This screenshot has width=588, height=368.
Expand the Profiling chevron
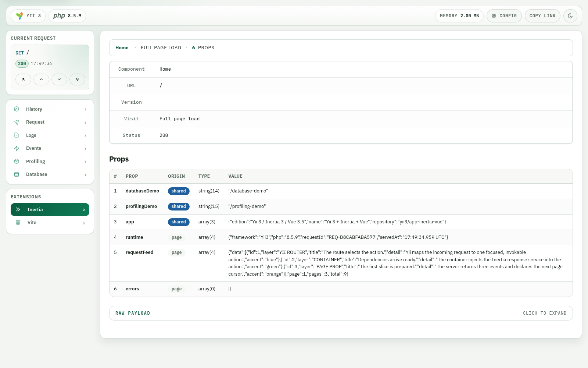pyautogui.click(x=85, y=162)
